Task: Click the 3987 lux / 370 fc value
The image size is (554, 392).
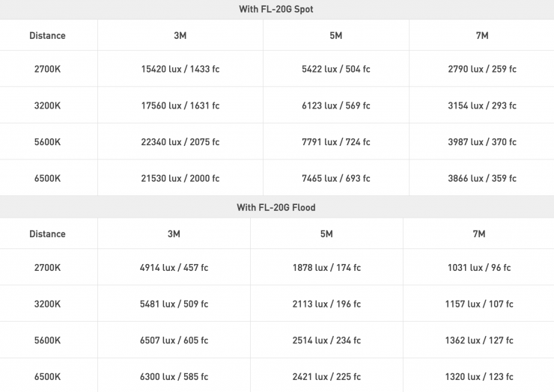Action: [481, 141]
